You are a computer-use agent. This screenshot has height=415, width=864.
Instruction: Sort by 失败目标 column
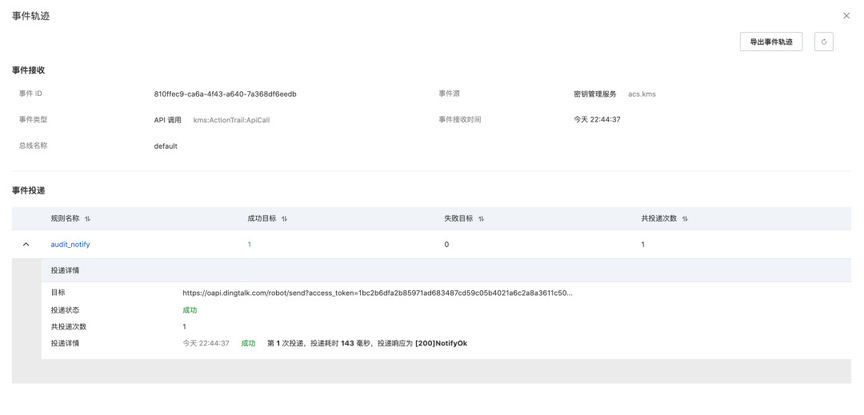pos(481,219)
